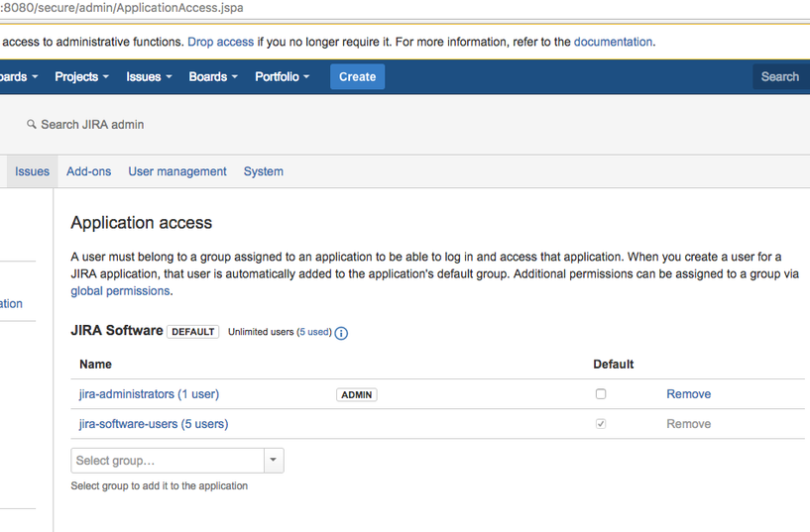The width and height of the screenshot is (810, 532).
Task: Click the top-right Search box
Action: click(x=781, y=77)
